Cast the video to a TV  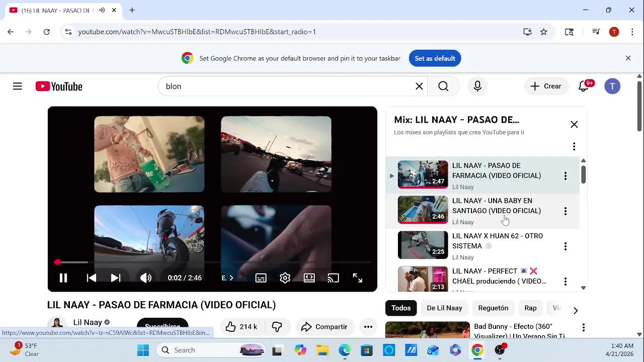point(333,278)
